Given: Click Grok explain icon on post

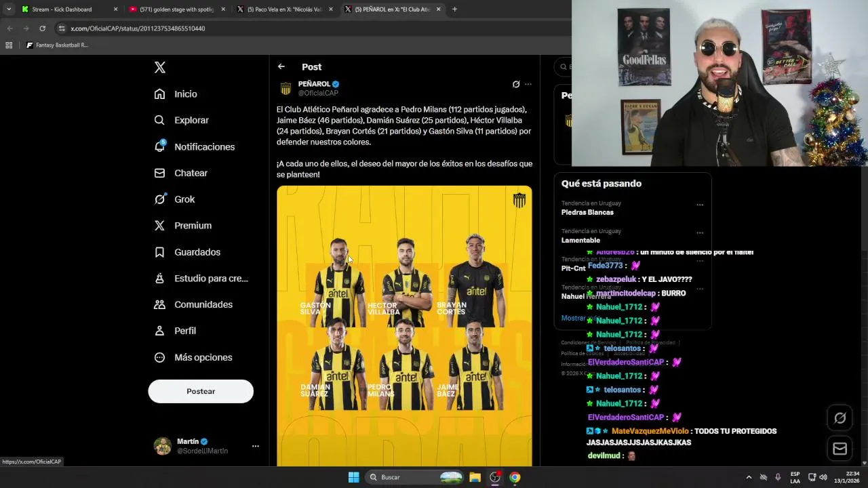Looking at the screenshot, I should point(516,85).
